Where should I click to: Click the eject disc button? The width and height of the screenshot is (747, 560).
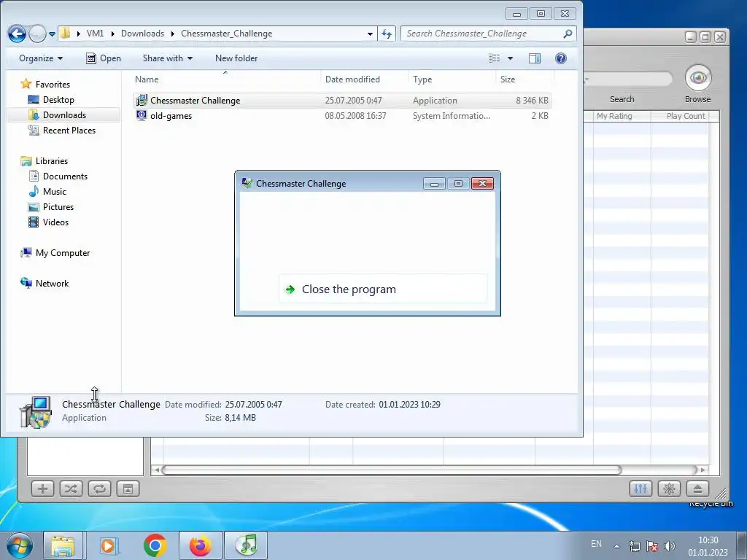coord(697,489)
